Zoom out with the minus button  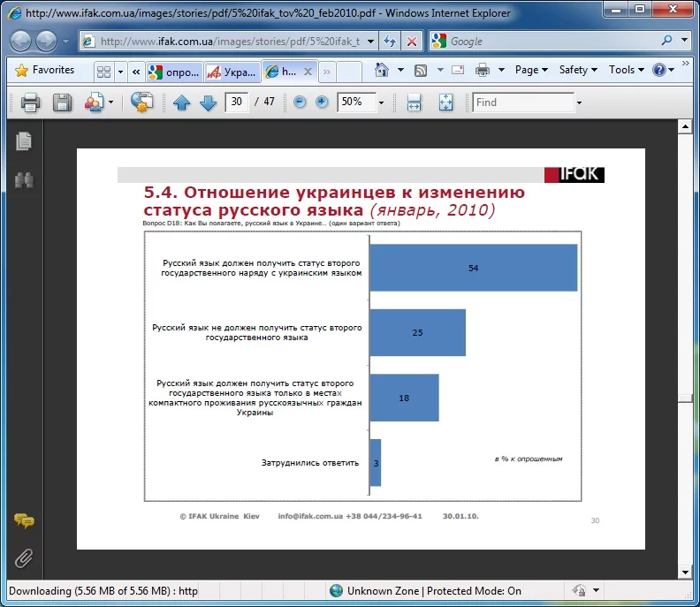click(x=300, y=102)
